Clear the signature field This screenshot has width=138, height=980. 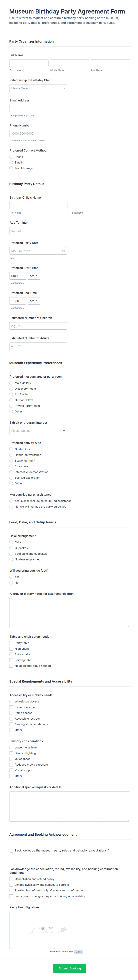[78, 952]
